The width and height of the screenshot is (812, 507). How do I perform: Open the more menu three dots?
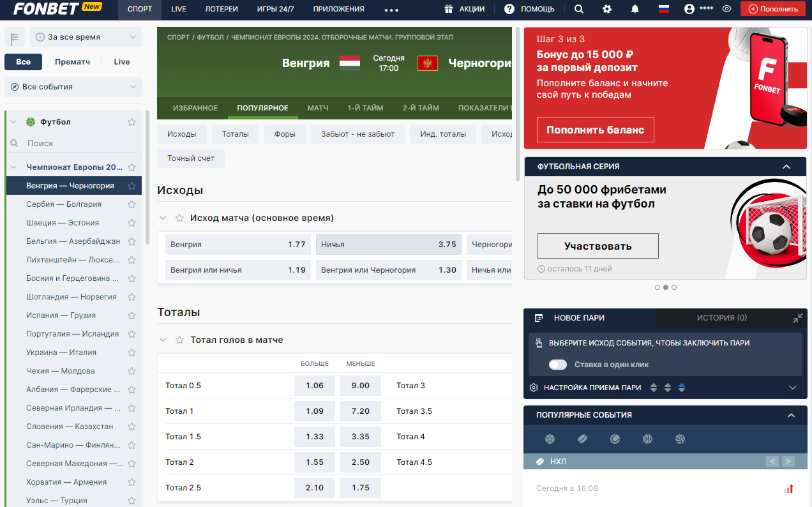point(391,10)
